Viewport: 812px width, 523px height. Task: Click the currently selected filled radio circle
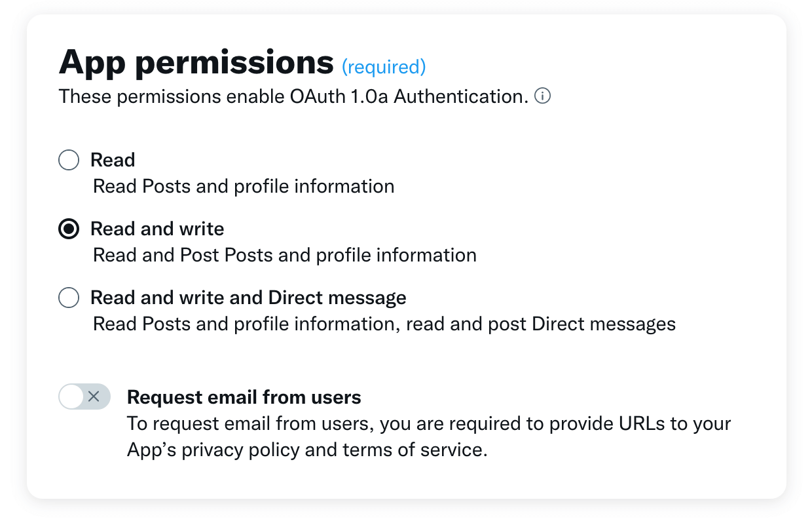pyautogui.click(x=68, y=229)
